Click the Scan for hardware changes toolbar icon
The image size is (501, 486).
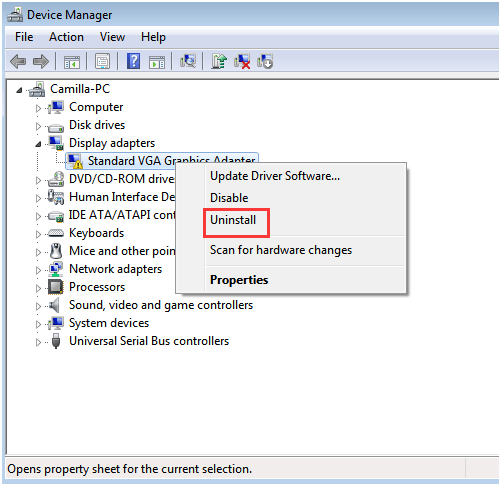click(188, 61)
